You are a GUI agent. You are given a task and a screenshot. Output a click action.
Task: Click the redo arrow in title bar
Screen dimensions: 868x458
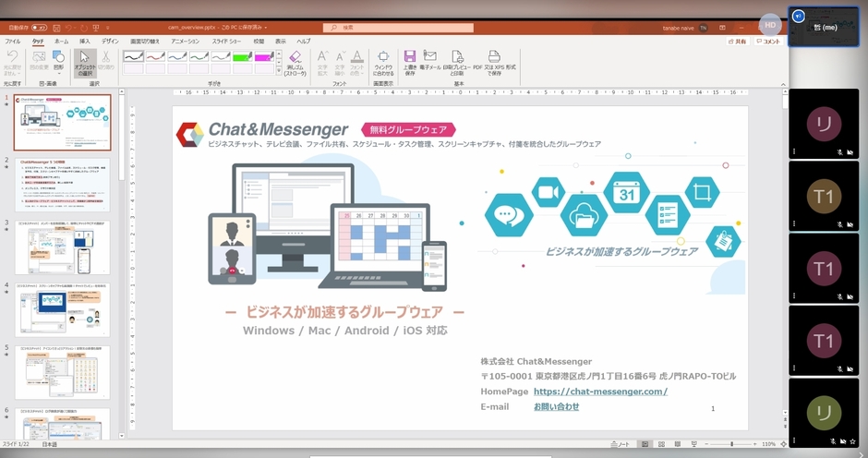[84, 27]
